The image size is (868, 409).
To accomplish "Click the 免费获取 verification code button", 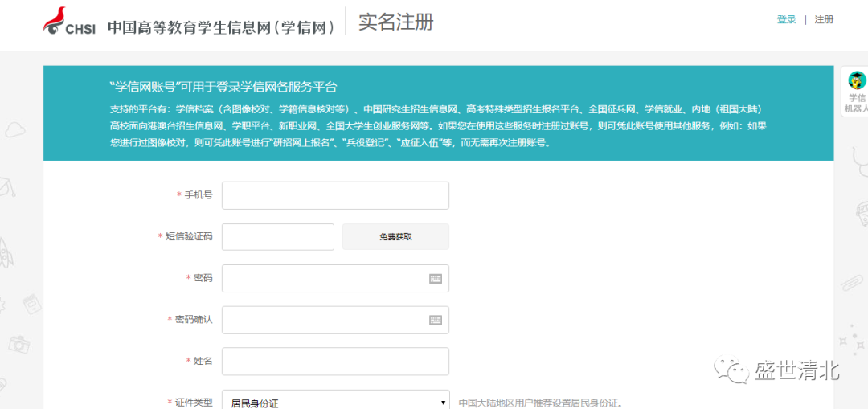I will pos(395,237).
